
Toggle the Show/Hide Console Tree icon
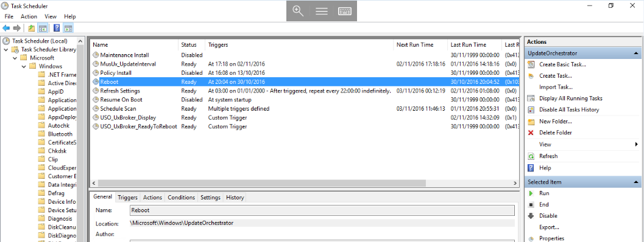[x=42, y=28]
